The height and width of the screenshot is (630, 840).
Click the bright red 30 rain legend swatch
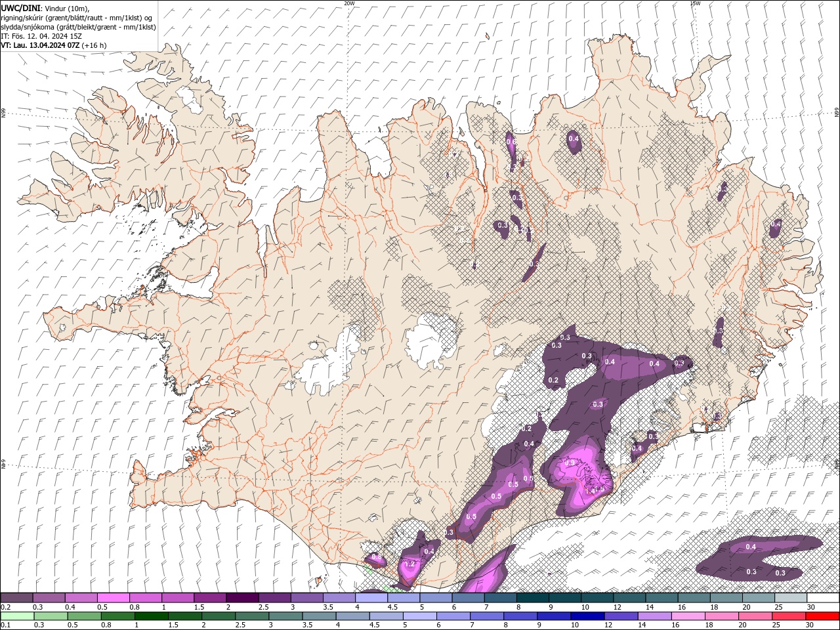[x=823, y=616]
